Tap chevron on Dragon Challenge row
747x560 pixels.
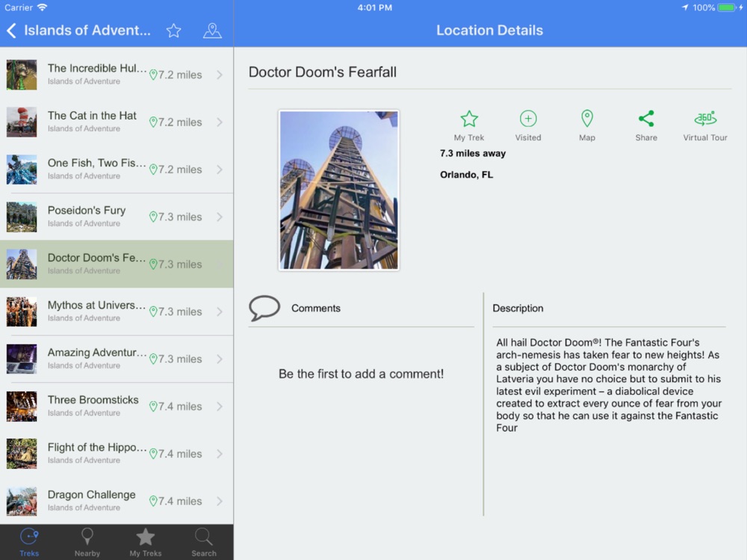[220, 501]
